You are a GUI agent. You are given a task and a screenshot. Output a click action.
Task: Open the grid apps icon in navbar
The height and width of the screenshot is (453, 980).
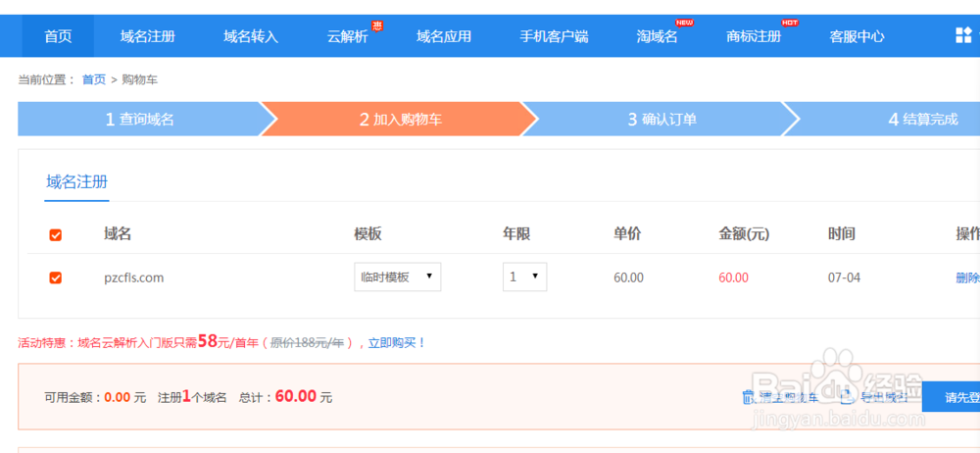963,35
